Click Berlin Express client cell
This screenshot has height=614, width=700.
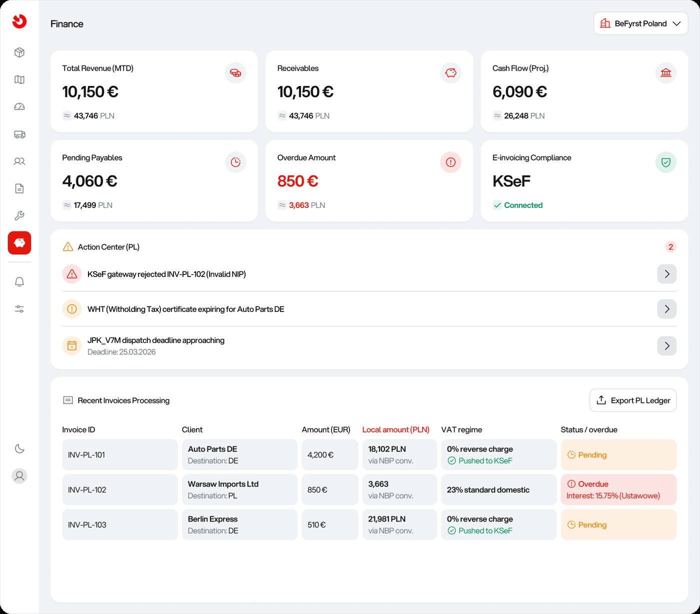tap(239, 525)
